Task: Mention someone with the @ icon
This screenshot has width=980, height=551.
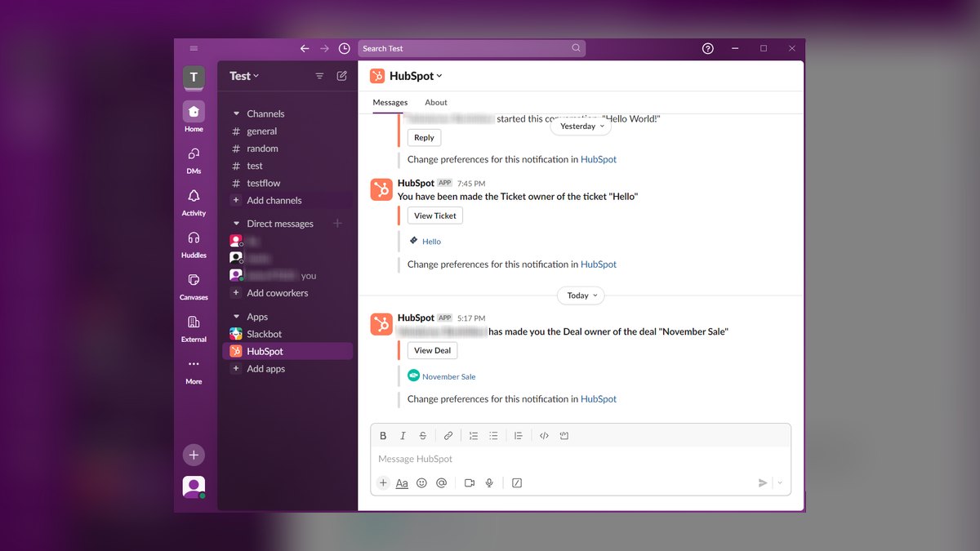Action: pos(441,482)
